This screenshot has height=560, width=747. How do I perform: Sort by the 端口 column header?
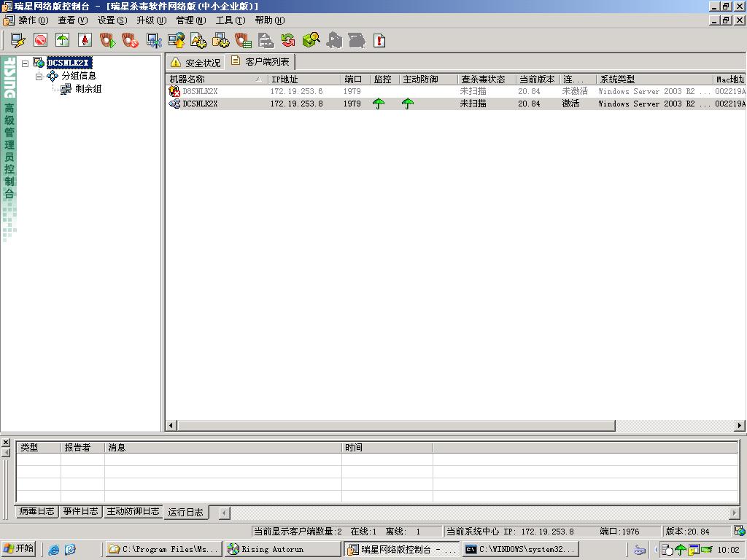coord(355,79)
